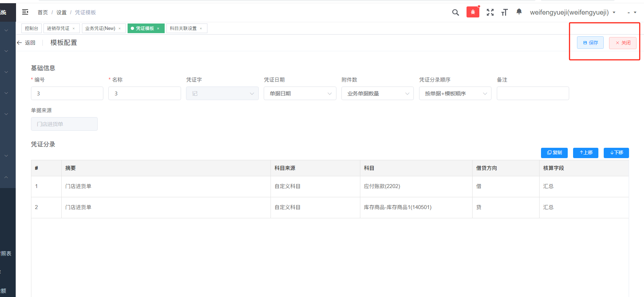Click 库存商品-库存商品1(140501) subject cell
This screenshot has width=644, height=297.
[x=416, y=207]
